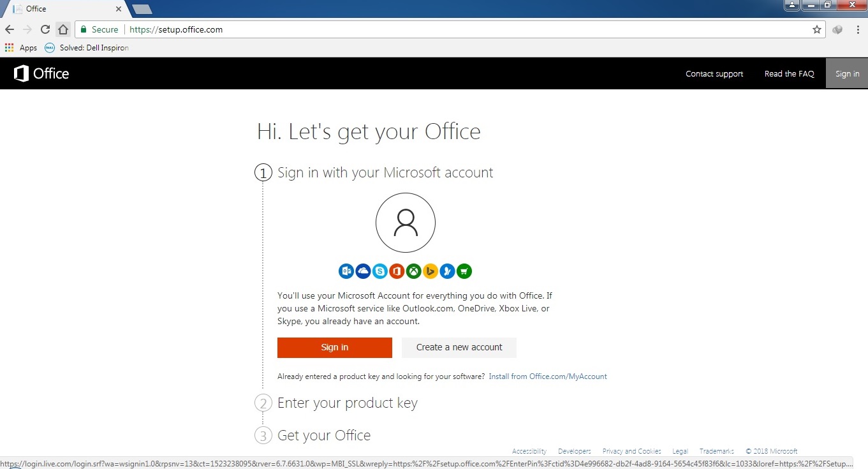Open Read the FAQ link
This screenshot has width=868, height=469.
click(790, 74)
